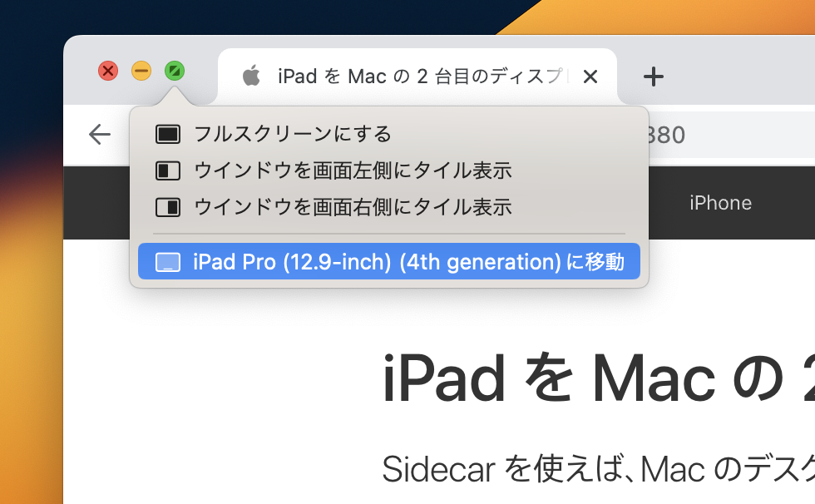Select ウインドウを画面右側にタイル表示 option
Screen dimensions: 815x504
(352, 207)
